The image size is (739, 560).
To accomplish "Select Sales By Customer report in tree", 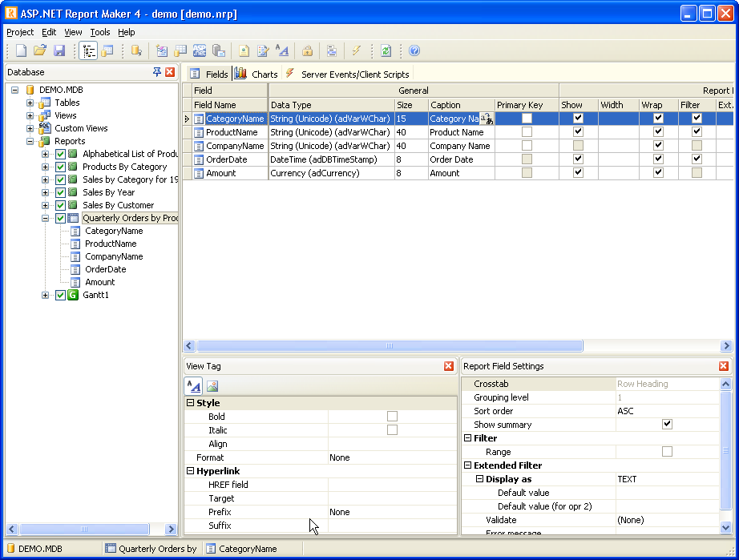I will click(119, 205).
